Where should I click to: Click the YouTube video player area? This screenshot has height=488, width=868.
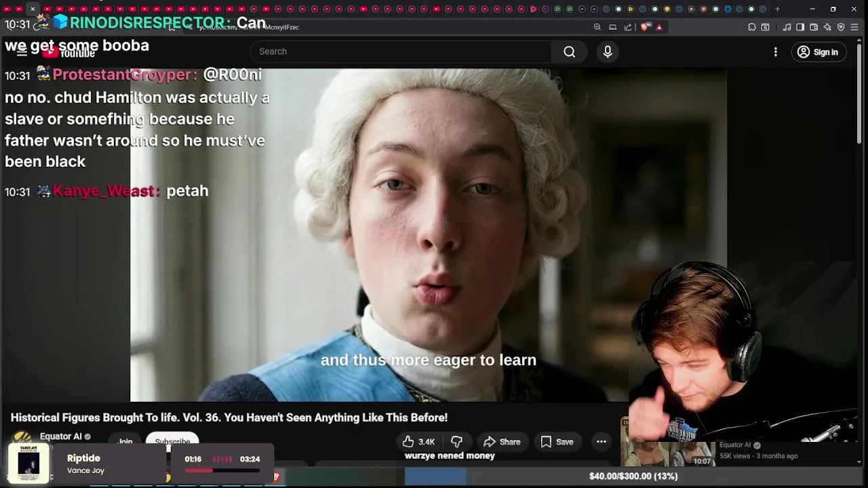pyautogui.click(x=429, y=235)
